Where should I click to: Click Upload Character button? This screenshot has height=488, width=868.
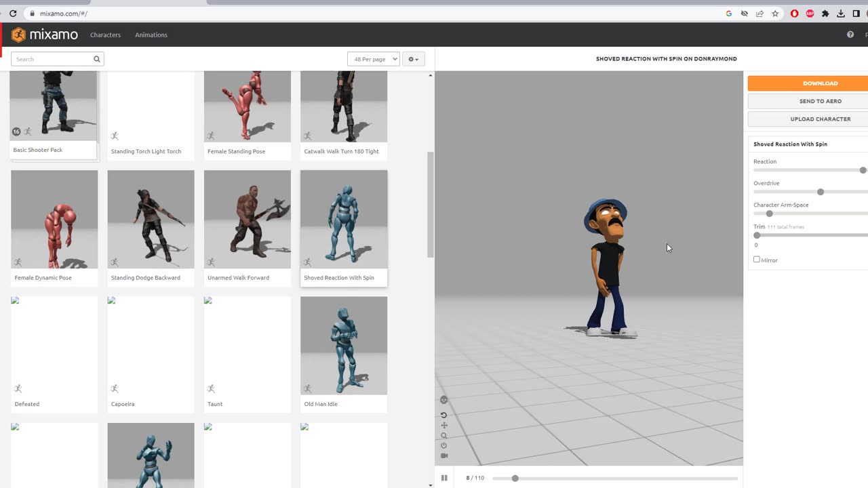[x=808, y=119]
